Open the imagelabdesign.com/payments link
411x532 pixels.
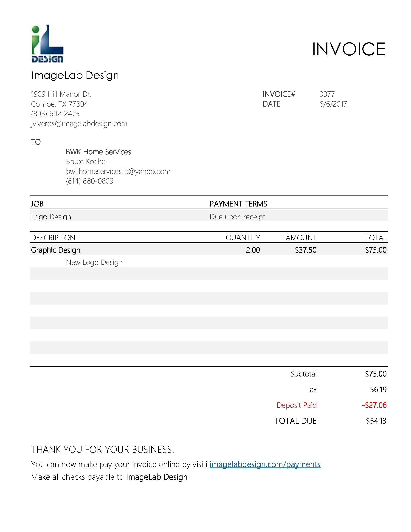coord(265,464)
